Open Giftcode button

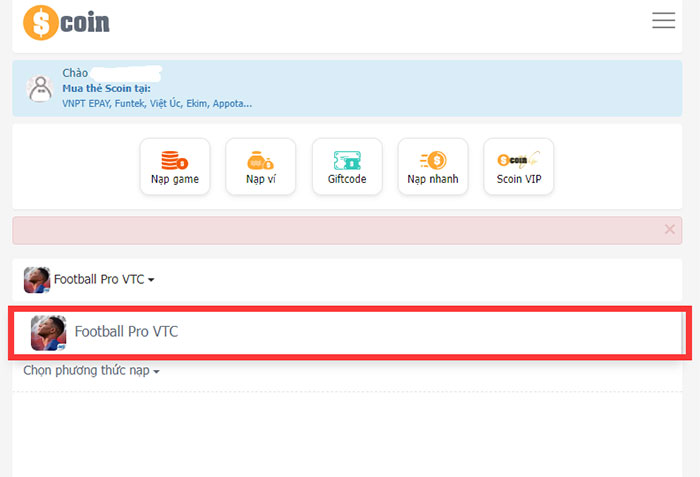pos(347,167)
